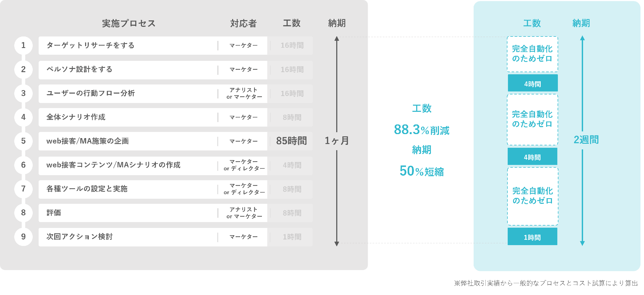Click the step 7 number circle
The width and height of the screenshot is (644, 295).
click(x=23, y=189)
